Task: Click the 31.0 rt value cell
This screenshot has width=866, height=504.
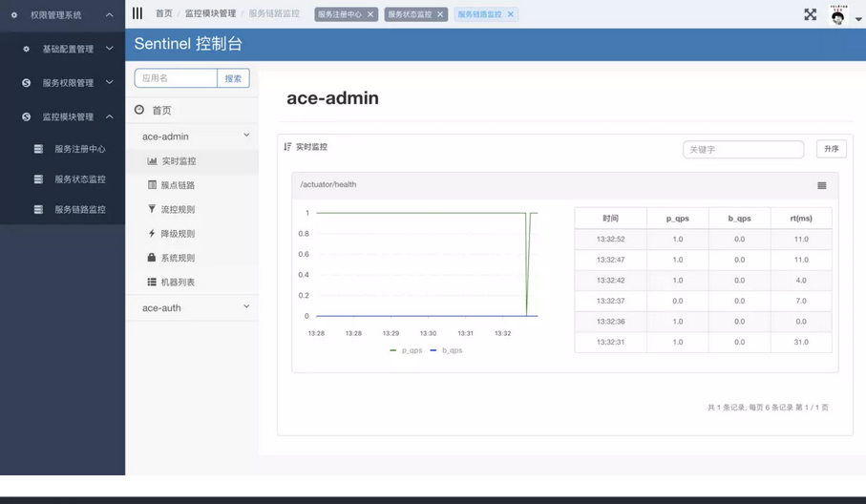Action: click(x=801, y=343)
